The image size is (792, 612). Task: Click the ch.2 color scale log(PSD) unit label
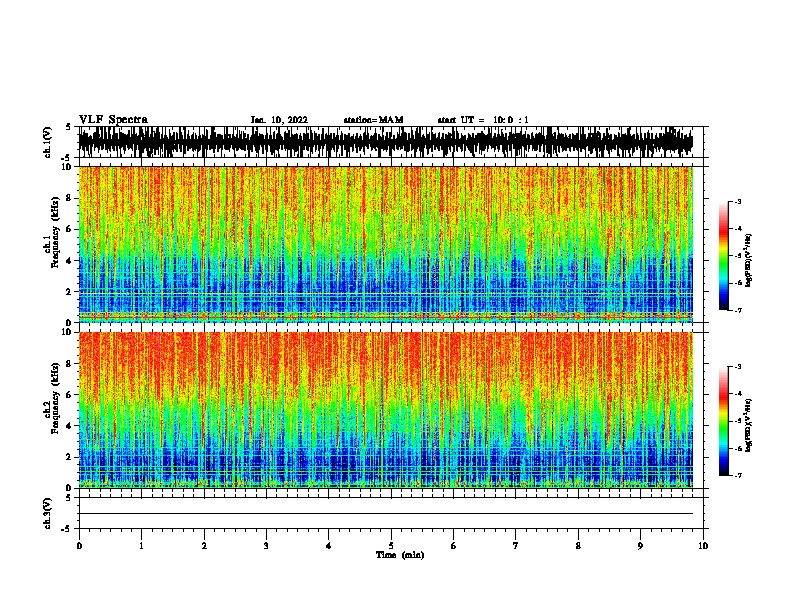coord(748,425)
